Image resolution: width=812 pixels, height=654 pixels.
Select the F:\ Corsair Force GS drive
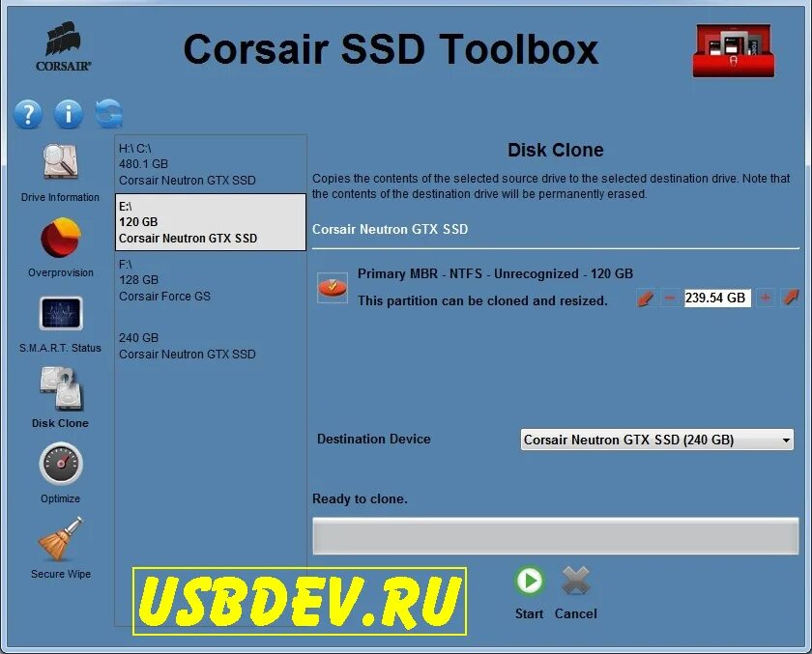(211, 280)
